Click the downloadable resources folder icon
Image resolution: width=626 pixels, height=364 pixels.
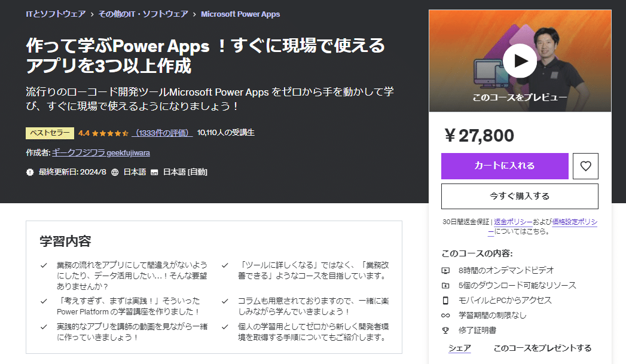point(445,285)
